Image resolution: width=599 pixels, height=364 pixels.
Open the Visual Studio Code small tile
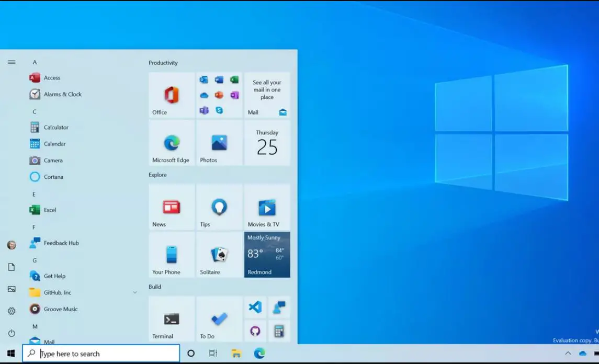tap(255, 307)
